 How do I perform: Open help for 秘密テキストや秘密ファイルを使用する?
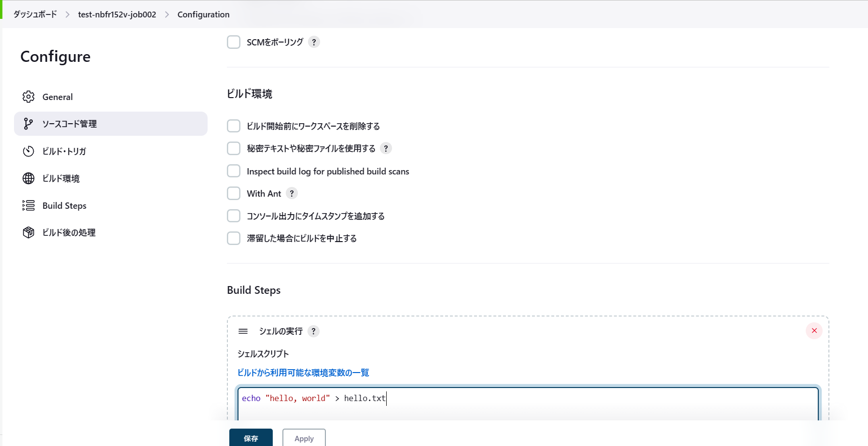[386, 148]
